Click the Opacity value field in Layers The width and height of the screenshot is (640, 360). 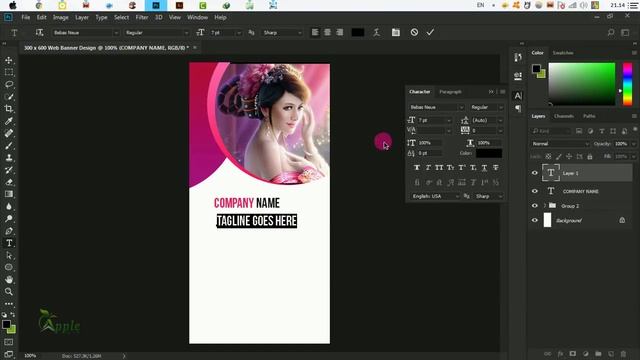[621, 144]
